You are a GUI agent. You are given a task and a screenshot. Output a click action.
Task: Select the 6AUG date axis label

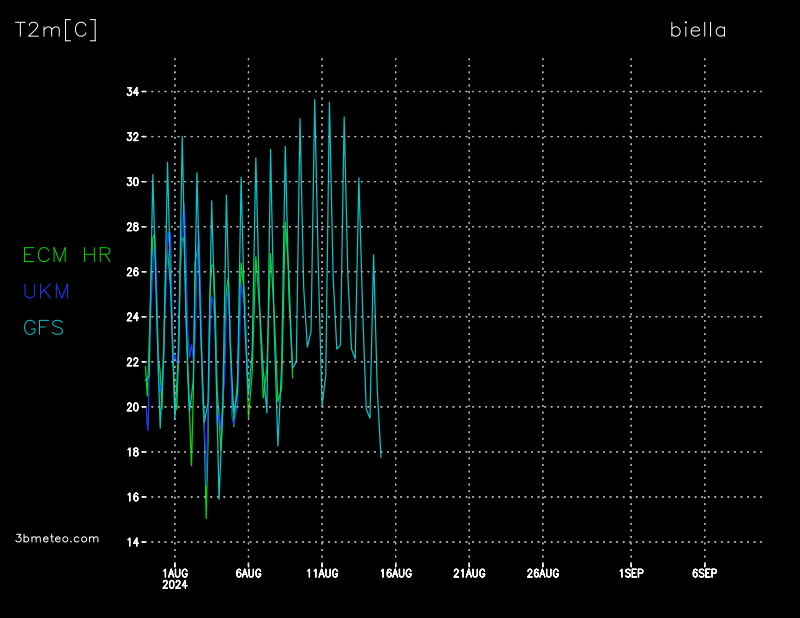(248, 573)
